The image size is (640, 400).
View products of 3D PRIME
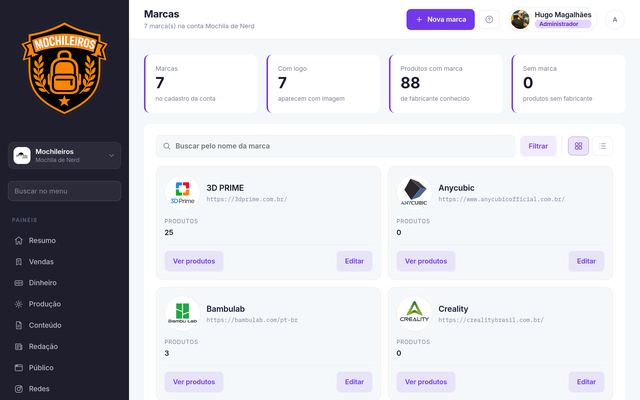coord(194,261)
